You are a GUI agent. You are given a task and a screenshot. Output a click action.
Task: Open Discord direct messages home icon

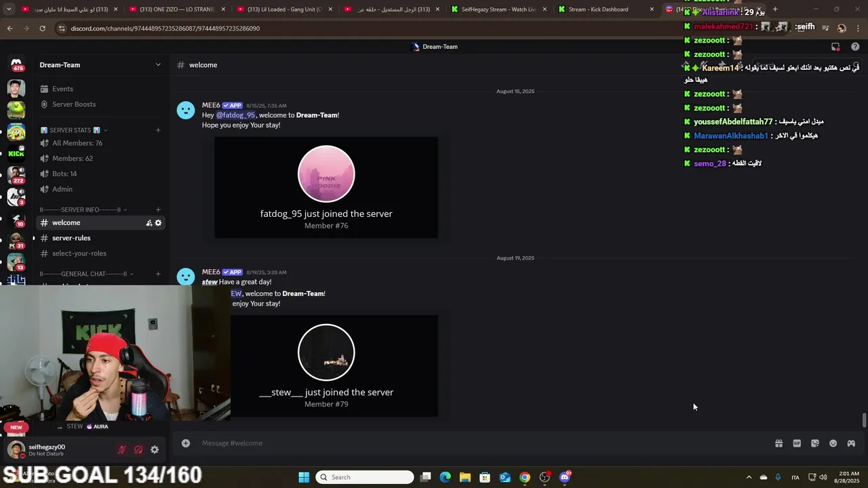pyautogui.click(x=16, y=64)
